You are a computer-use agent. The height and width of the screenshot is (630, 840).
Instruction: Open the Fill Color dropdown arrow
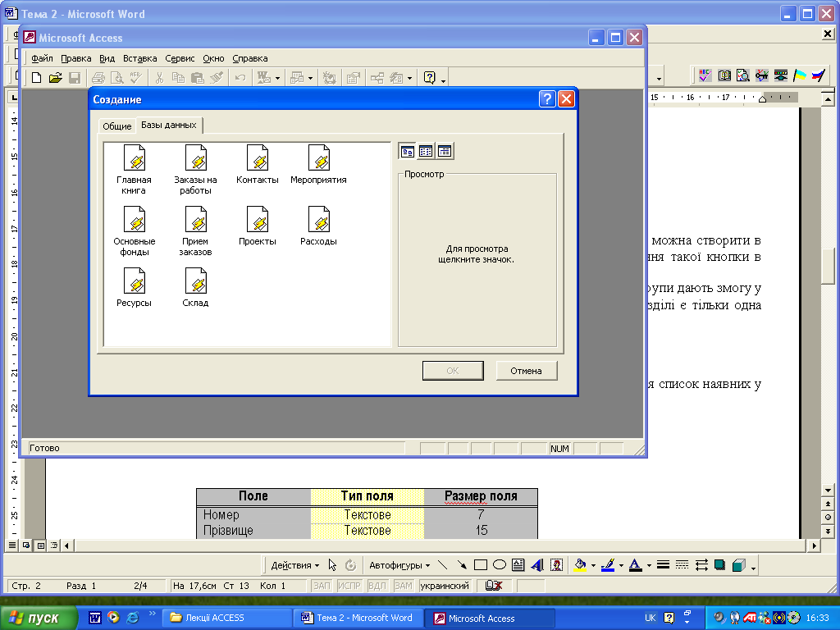coord(593,566)
